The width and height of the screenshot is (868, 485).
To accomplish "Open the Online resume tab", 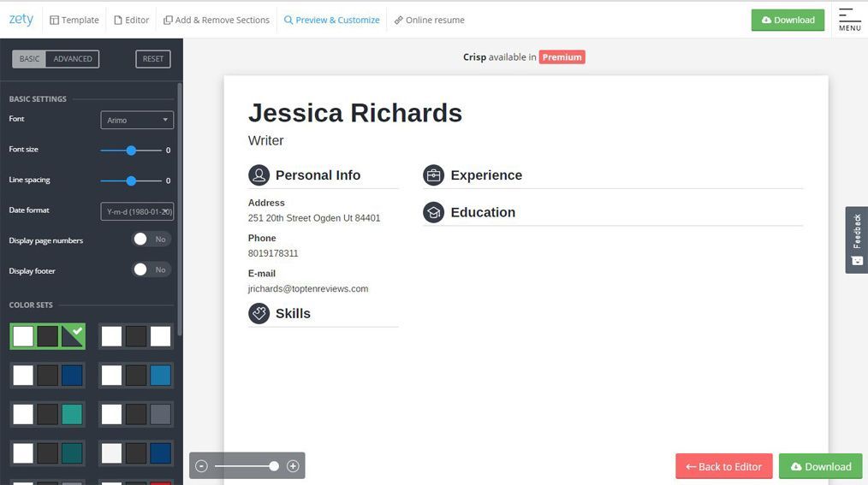I will 429,20.
